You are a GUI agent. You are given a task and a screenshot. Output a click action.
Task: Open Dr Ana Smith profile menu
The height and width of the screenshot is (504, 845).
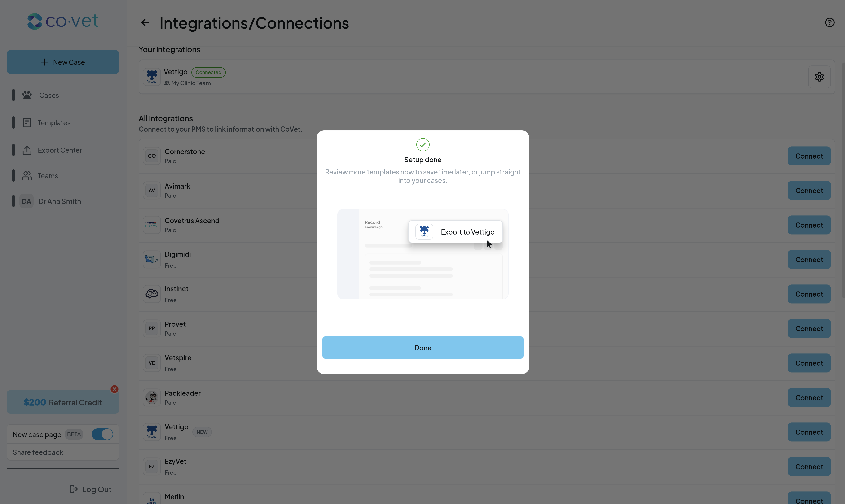59,201
